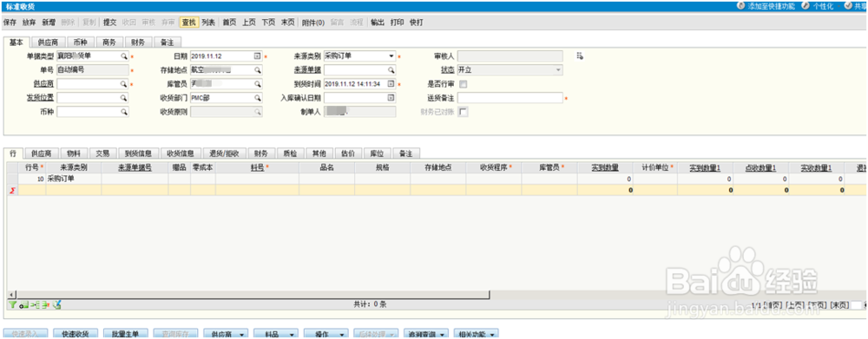Go to 下页 in the toolbar

[268, 23]
